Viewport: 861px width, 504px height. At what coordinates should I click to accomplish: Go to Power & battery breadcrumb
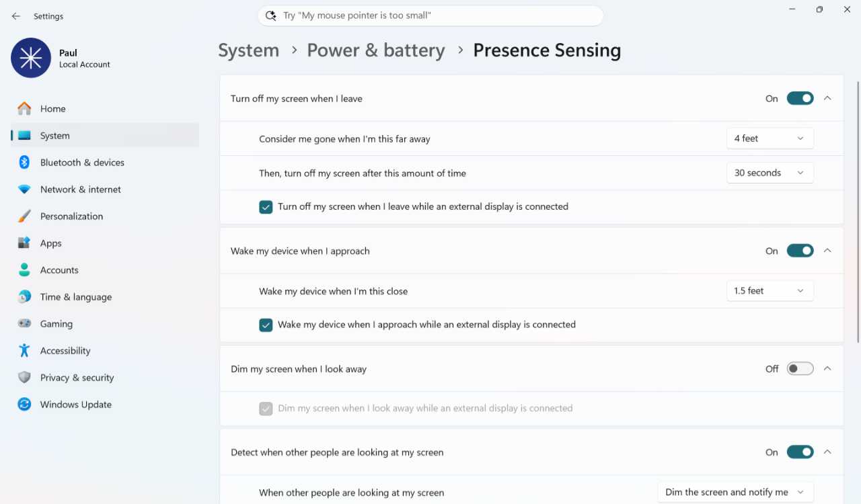coord(376,50)
